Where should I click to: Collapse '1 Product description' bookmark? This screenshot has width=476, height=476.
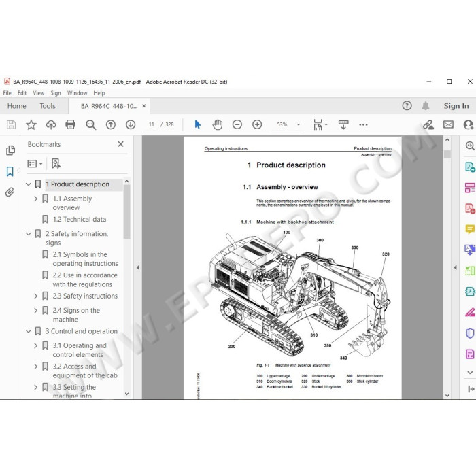coord(29,184)
